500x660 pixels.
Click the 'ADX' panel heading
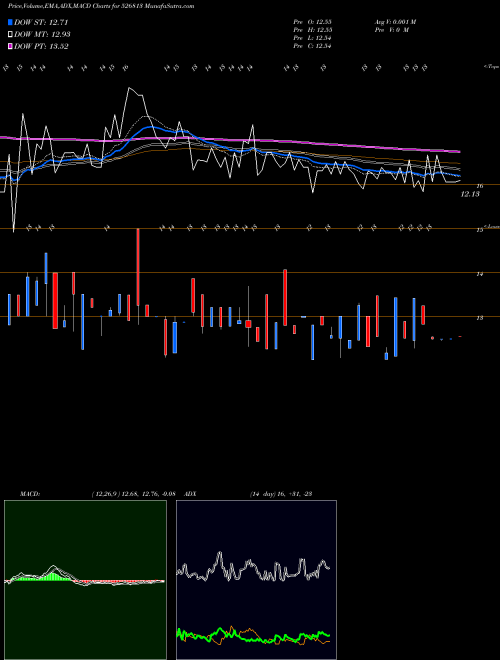pos(190,494)
